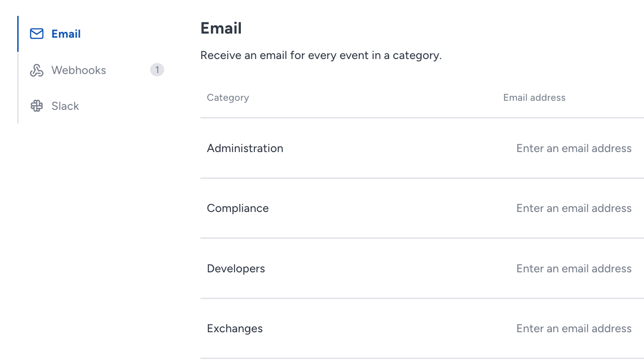
Task: Select the Developers category label
Action: click(x=236, y=269)
